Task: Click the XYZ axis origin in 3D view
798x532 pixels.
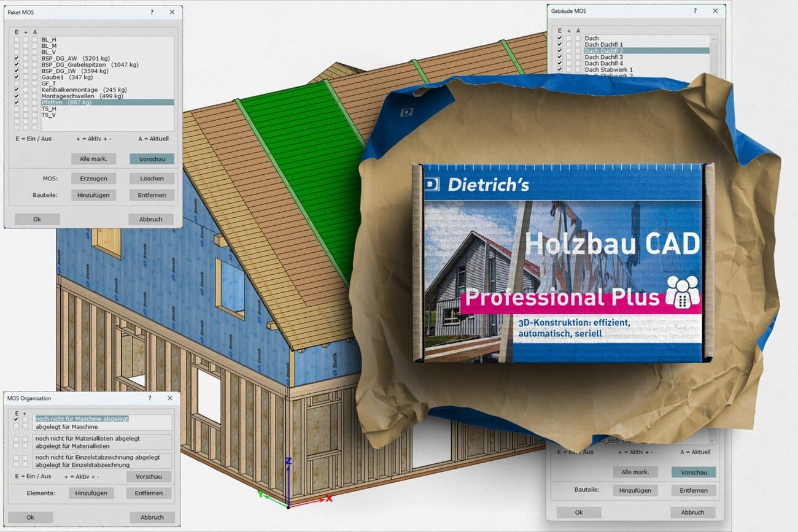Action: pos(288,506)
